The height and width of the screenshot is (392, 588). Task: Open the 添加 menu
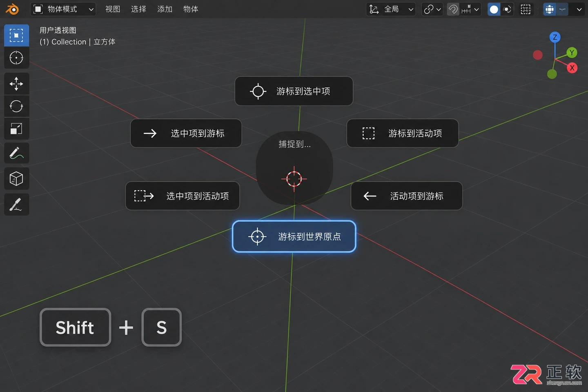165,9
